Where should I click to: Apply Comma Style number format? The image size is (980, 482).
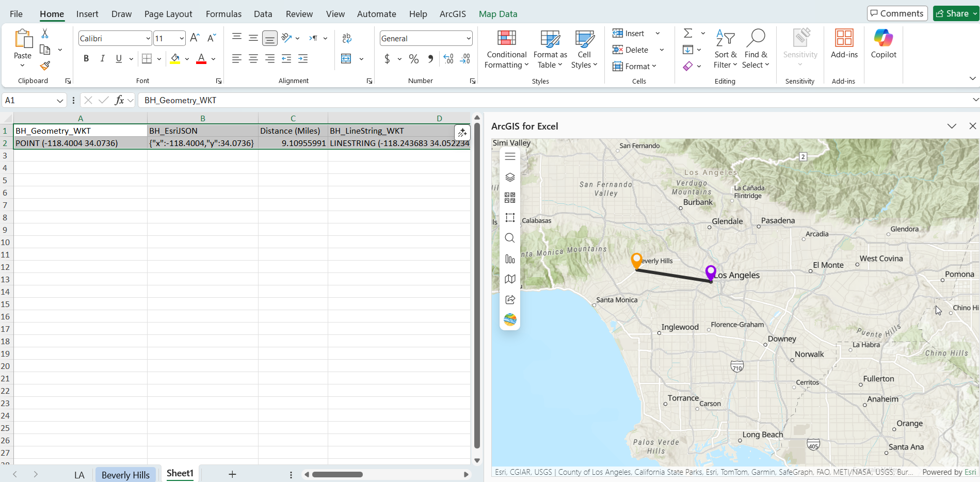tap(430, 59)
